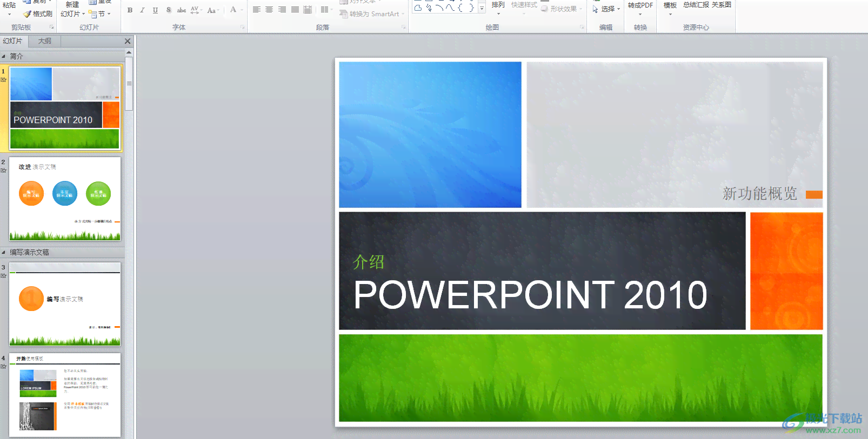Align text left
Screen dimensions: 868x439
pos(257,10)
